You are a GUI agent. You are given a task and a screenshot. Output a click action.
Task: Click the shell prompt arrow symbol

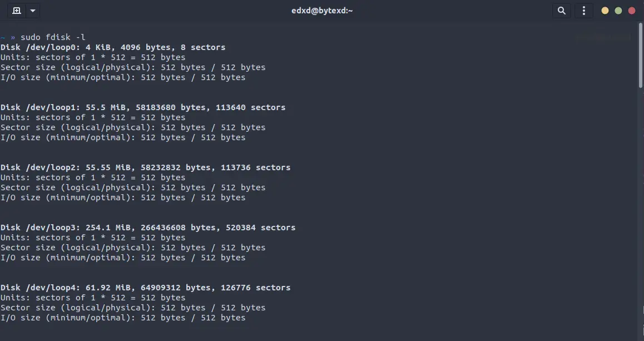tap(13, 37)
